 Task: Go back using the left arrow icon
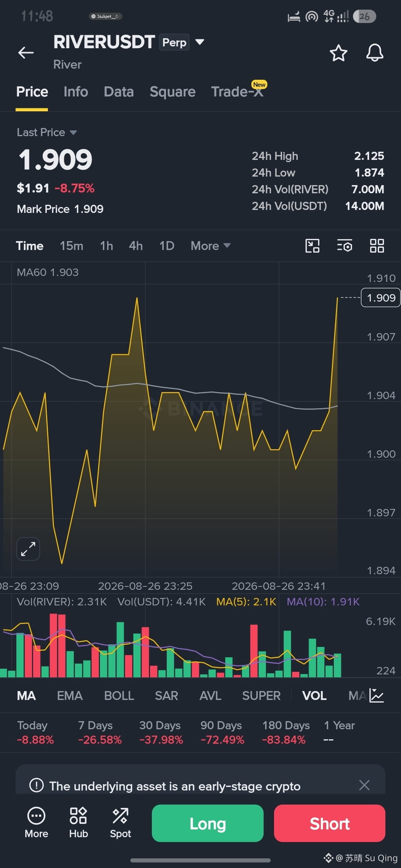(x=26, y=53)
